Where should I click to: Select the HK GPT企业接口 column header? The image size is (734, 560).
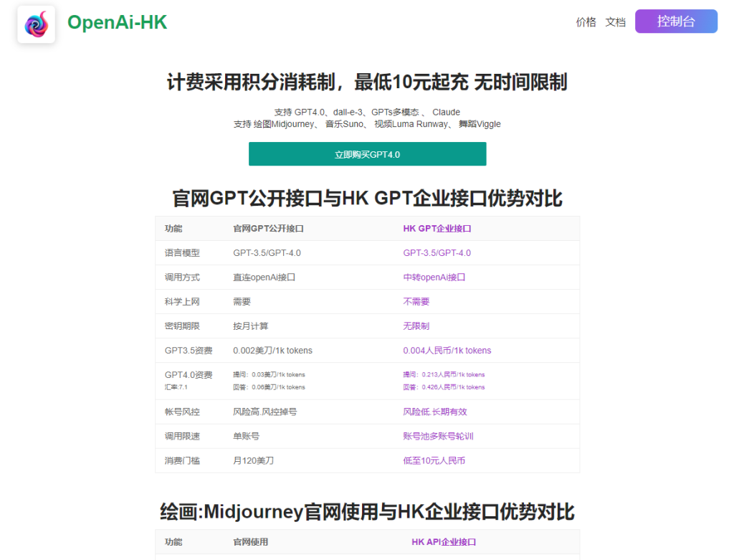pos(437,229)
